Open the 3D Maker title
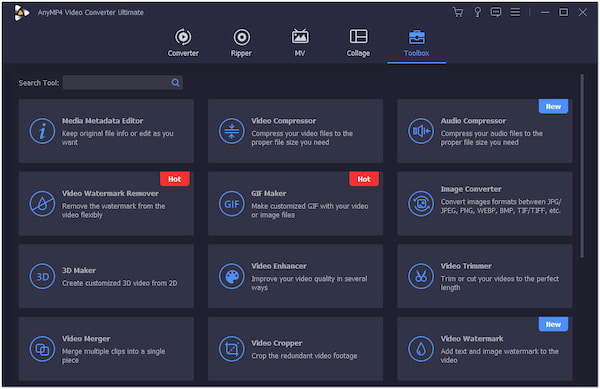Viewport: 600px width, 389px height. point(79,270)
